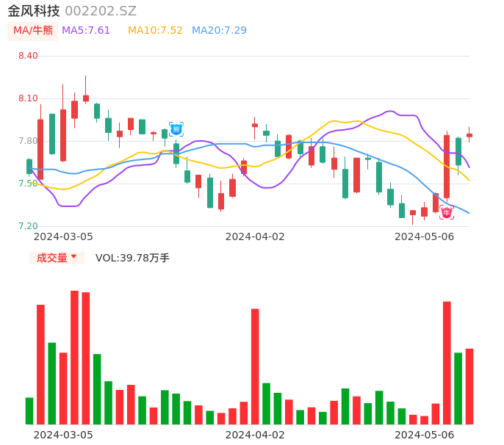This screenshot has width=504, height=445.
Task: Click the 7.20 price axis label
Action: pyautogui.click(x=28, y=226)
